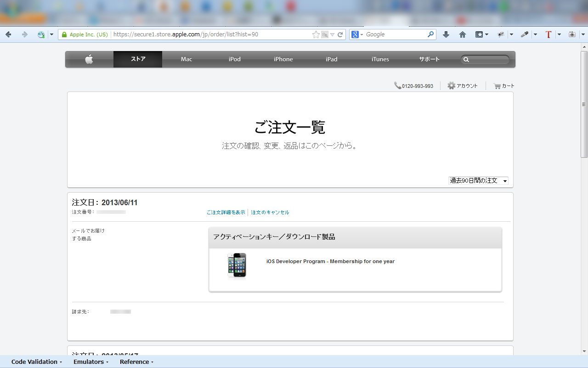This screenshot has height=368, width=588.
Task: Open the Google search engine selector
Action: [357, 34]
